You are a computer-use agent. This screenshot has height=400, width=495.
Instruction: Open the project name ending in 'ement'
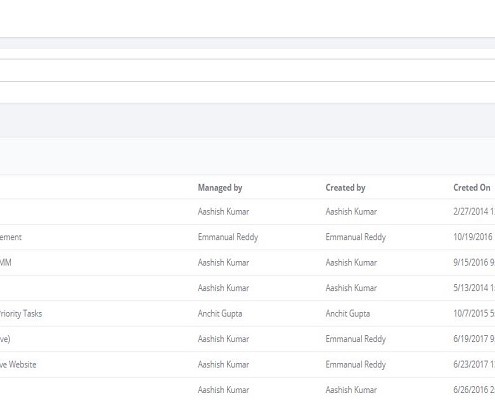pos(11,237)
